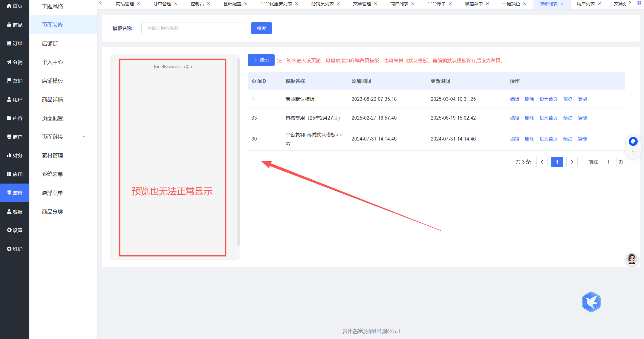Open the 营销 marketing flag icon
644x339 pixels.
[x=9, y=81]
